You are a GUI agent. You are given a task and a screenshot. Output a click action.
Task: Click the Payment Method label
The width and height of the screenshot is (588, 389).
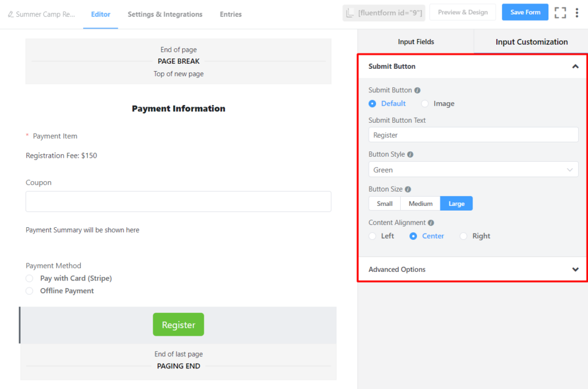[53, 266]
